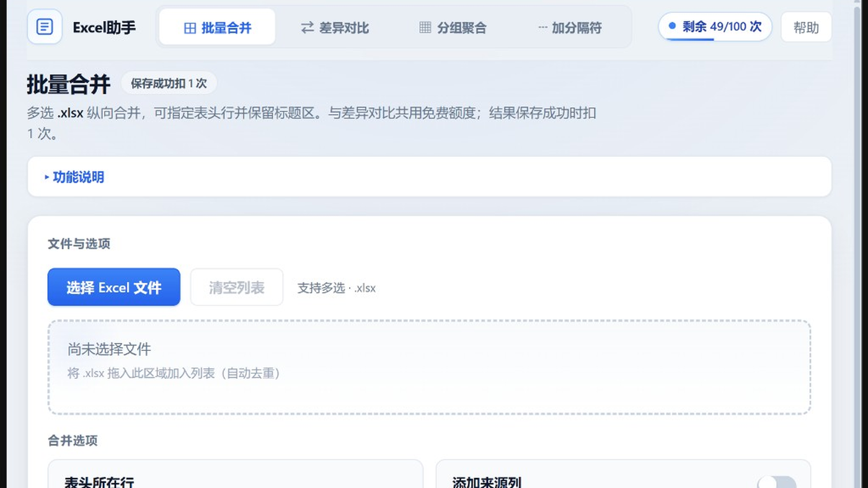
Task: Switch to the 批量合并 tab
Action: click(x=217, y=27)
